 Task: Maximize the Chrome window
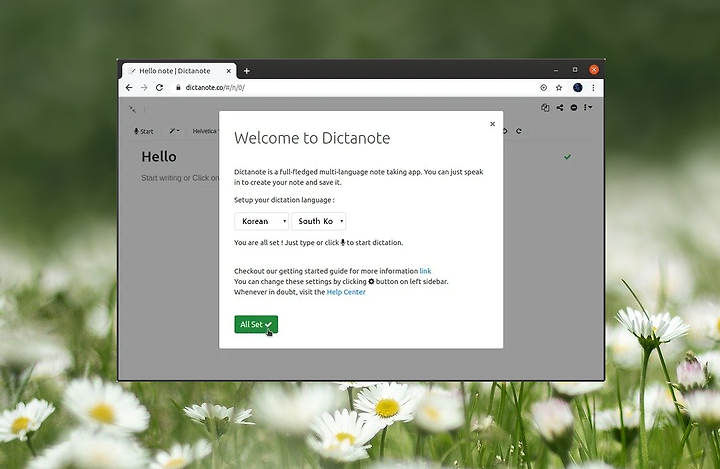point(575,70)
